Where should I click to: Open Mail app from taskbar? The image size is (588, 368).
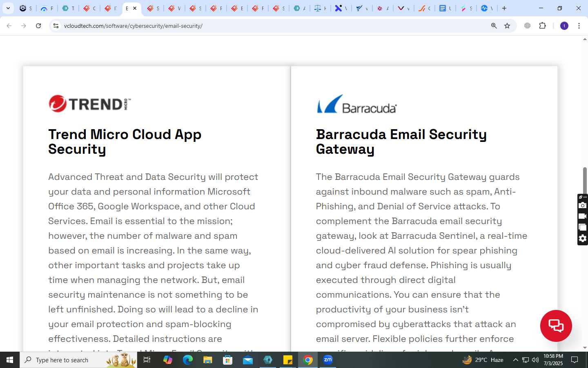247,360
